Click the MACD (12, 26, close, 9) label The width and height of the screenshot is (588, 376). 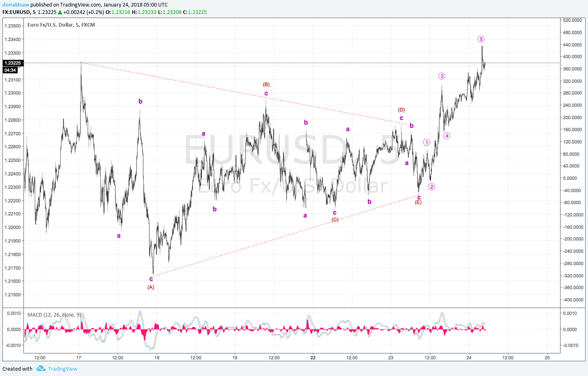tap(54, 315)
